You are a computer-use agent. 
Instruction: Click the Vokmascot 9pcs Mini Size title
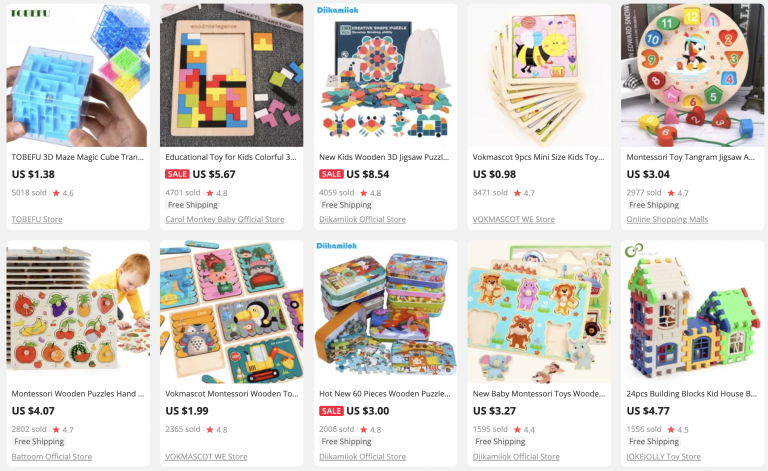click(x=538, y=157)
